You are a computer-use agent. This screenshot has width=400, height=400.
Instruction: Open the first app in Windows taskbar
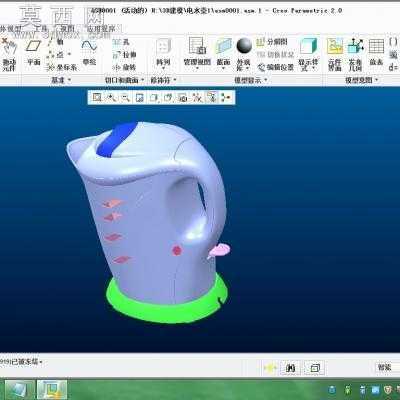pos(19,390)
